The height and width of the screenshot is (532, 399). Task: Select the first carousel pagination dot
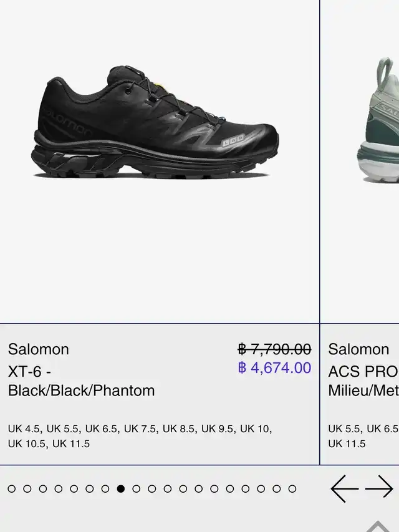(12, 488)
